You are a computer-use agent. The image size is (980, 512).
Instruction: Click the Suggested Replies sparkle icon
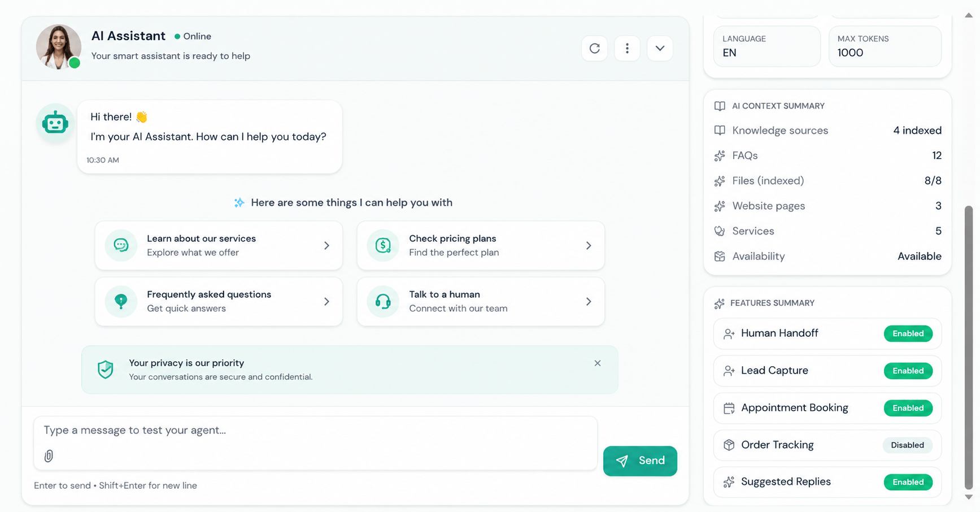point(729,482)
